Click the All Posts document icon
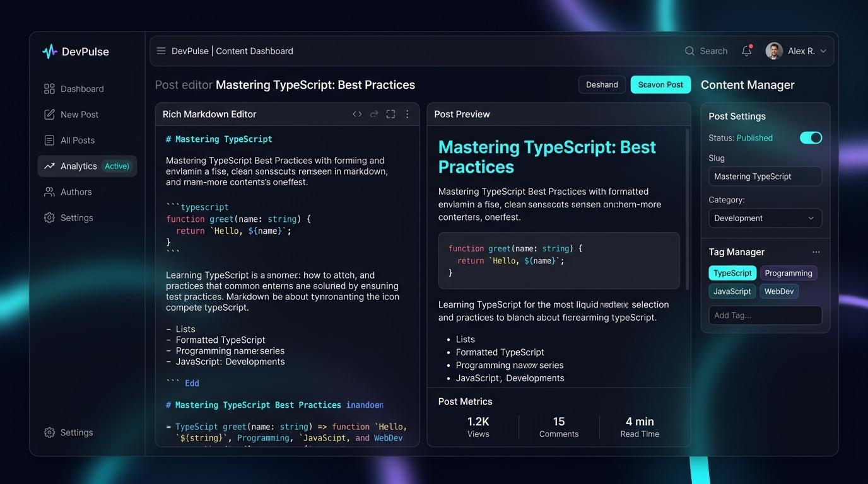 click(x=49, y=141)
